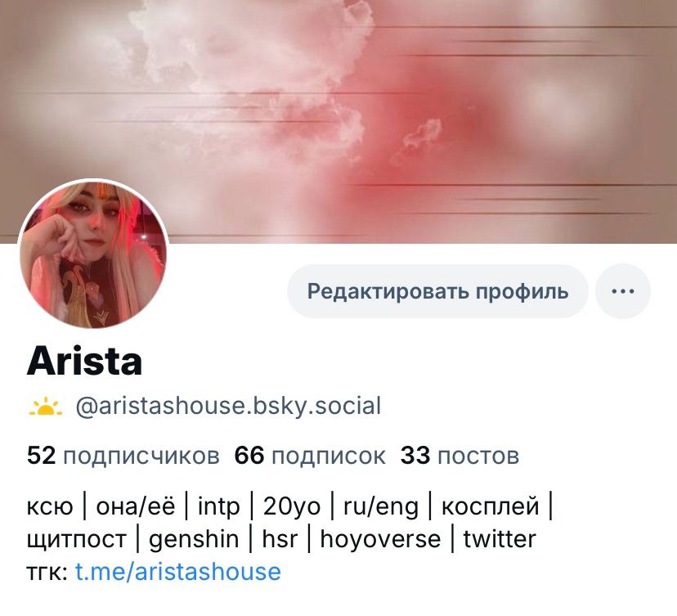The image size is (677, 616).
Task: Click the она/её pronouns in the bio
Action: [136, 506]
